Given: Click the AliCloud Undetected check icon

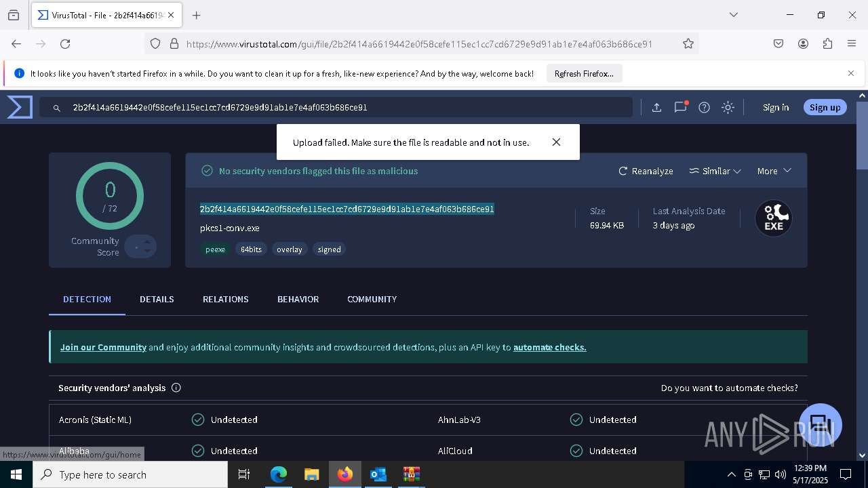Looking at the screenshot, I should point(576,451).
